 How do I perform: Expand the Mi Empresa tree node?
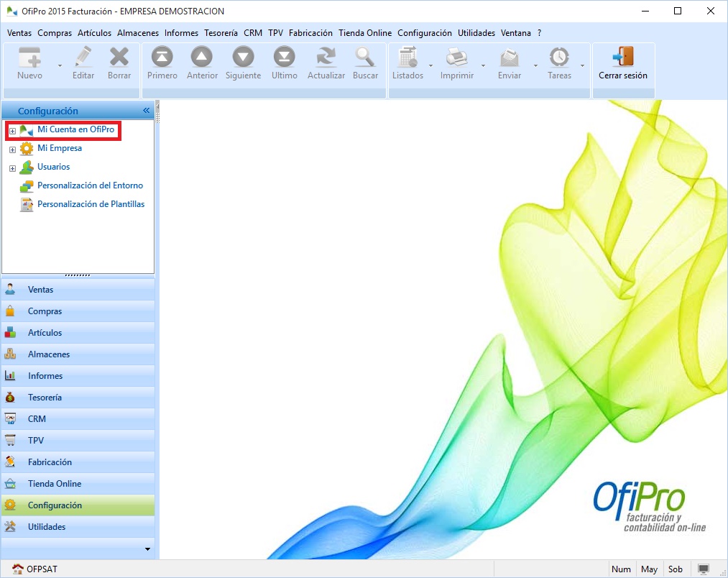(x=12, y=150)
